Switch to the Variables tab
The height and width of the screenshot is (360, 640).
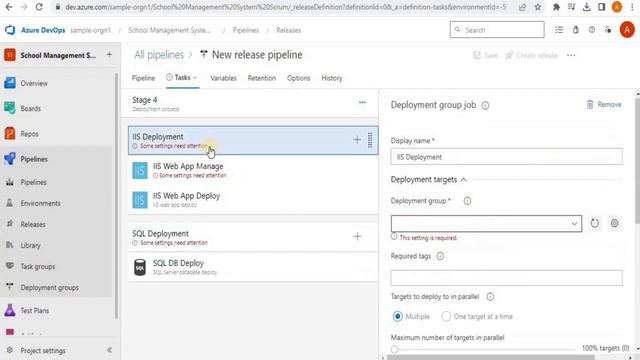coord(223,78)
